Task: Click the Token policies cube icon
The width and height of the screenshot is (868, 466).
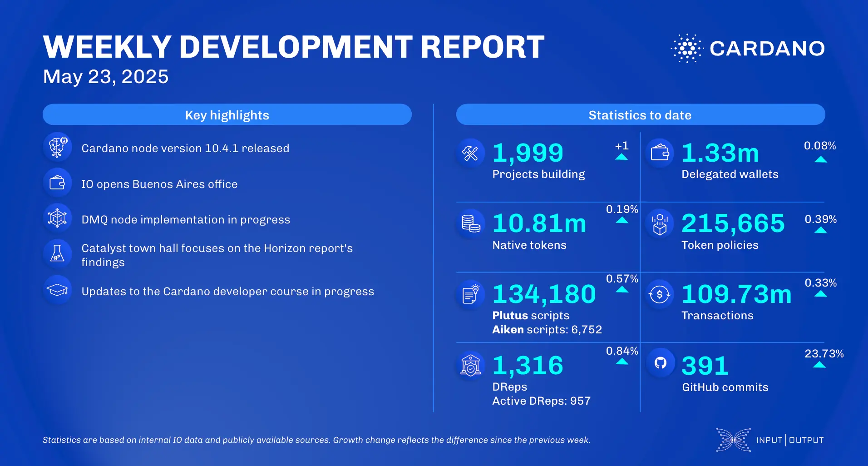Action: point(660,223)
